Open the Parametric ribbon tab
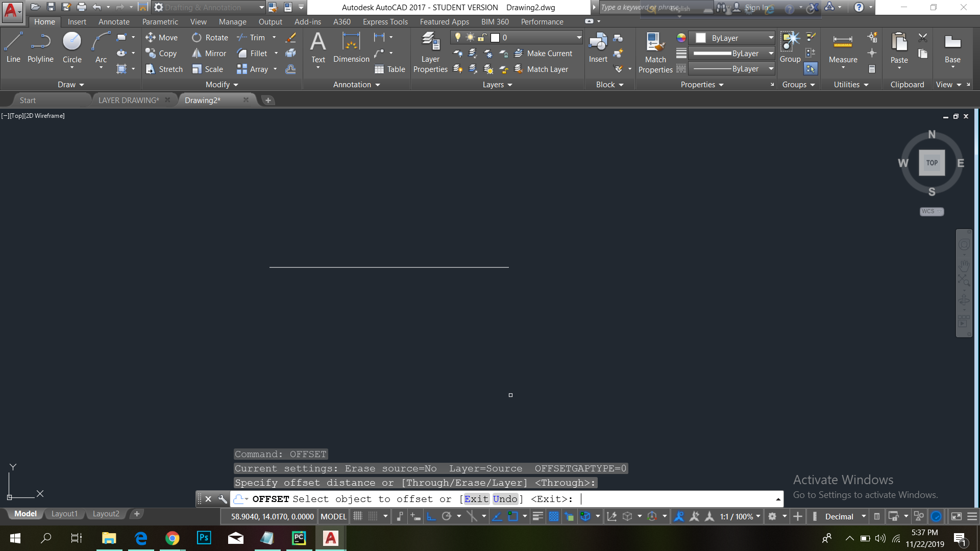This screenshot has height=551, width=980. [160, 21]
